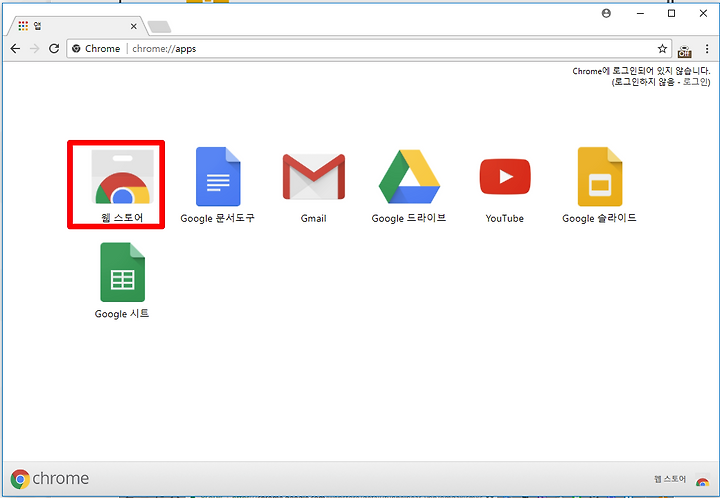Click the 로그인 sign-in link

[695, 82]
